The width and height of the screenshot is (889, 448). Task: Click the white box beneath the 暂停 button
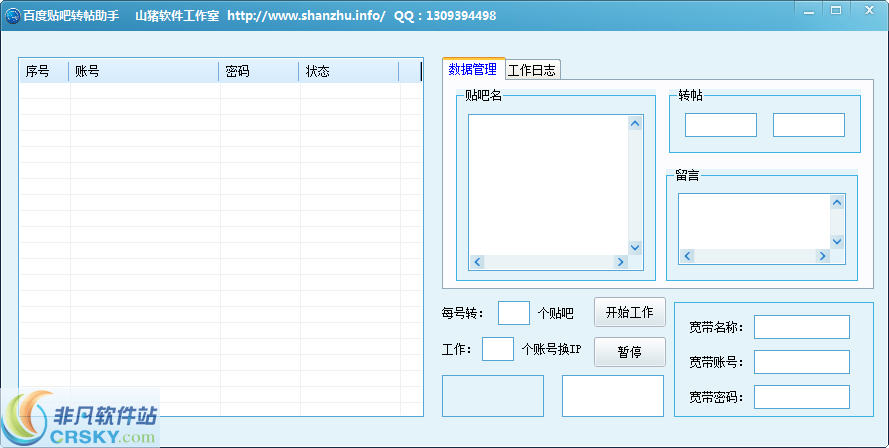pyautogui.click(x=613, y=396)
